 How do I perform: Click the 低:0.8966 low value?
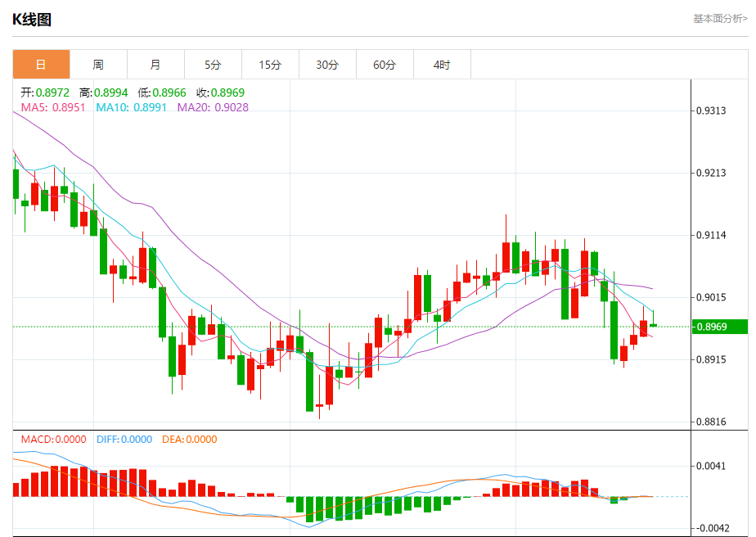pyautogui.click(x=162, y=93)
